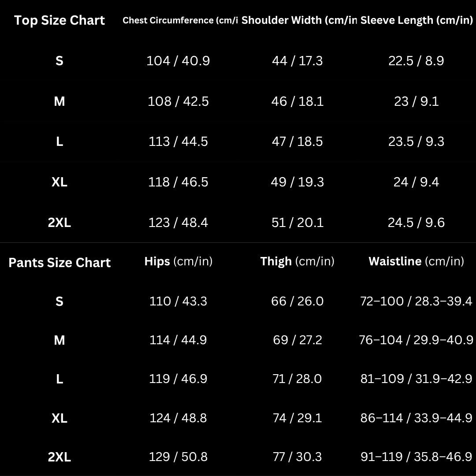Select pants S hips value 110 / 43.3
Viewport: 476px width, 476px height.
click(x=178, y=301)
